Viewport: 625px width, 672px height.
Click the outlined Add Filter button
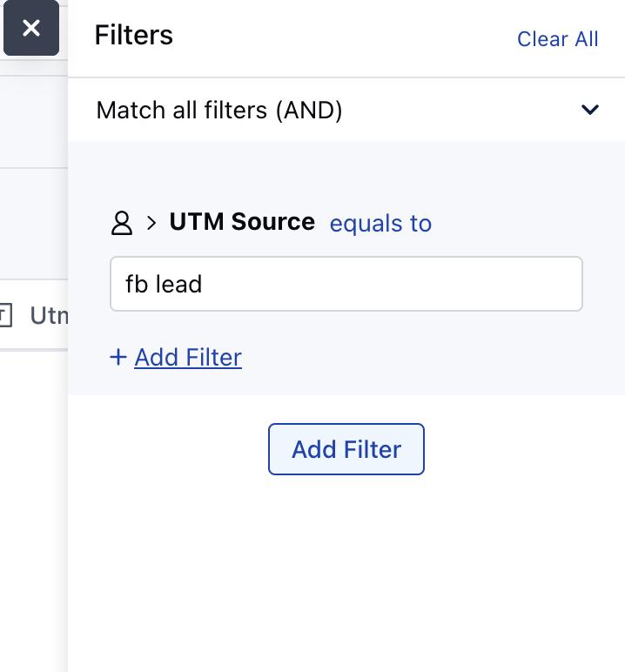346,449
